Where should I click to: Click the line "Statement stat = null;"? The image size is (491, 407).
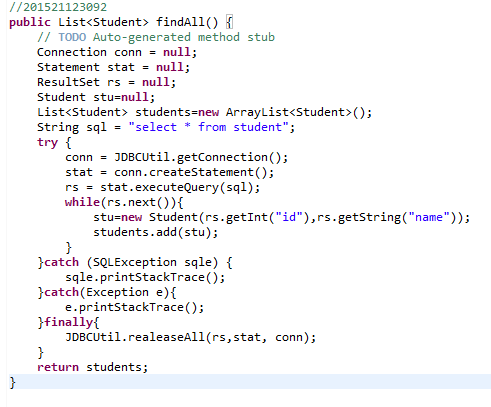(113, 67)
